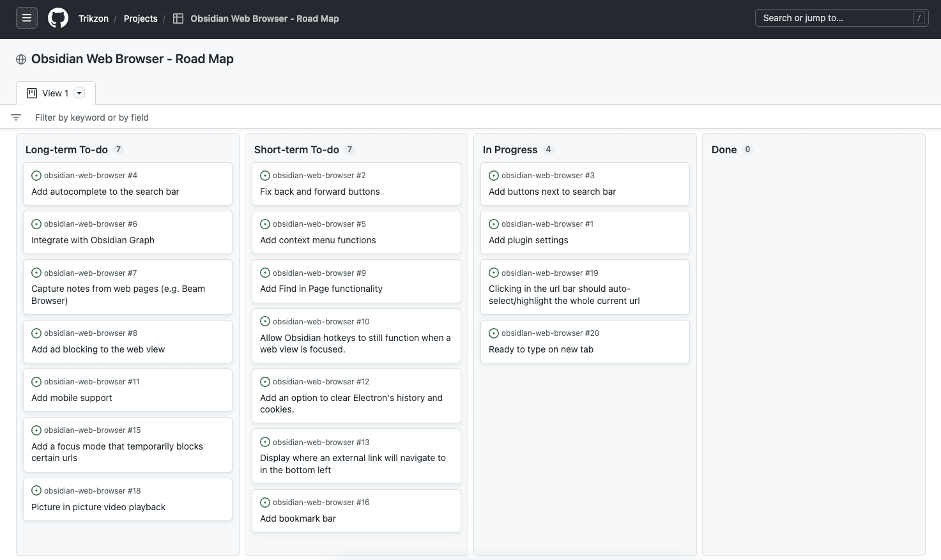Open Obsidian Web Browser - Road Map breadcrumb
The width and height of the screenshot is (941, 560).
(x=264, y=19)
